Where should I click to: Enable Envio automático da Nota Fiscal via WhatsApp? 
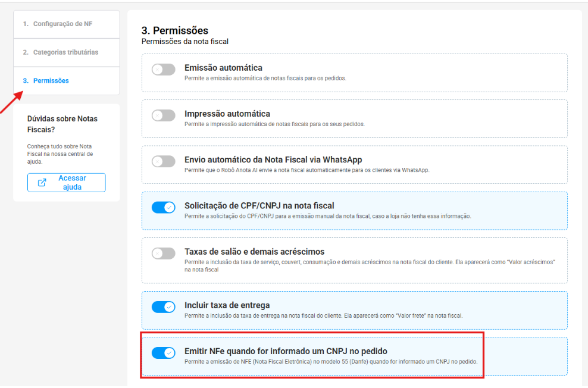tap(163, 161)
